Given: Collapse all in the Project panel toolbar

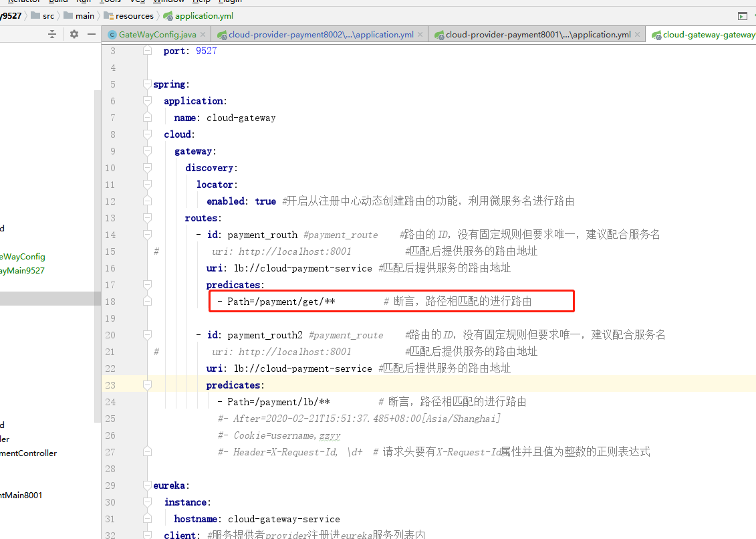Looking at the screenshot, I should pyautogui.click(x=52, y=34).
